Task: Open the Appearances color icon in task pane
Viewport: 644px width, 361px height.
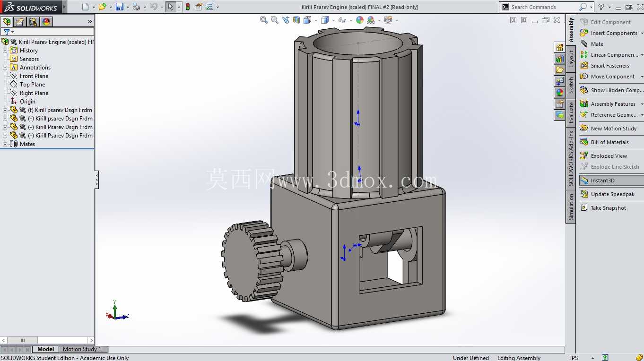Action: 560,93
